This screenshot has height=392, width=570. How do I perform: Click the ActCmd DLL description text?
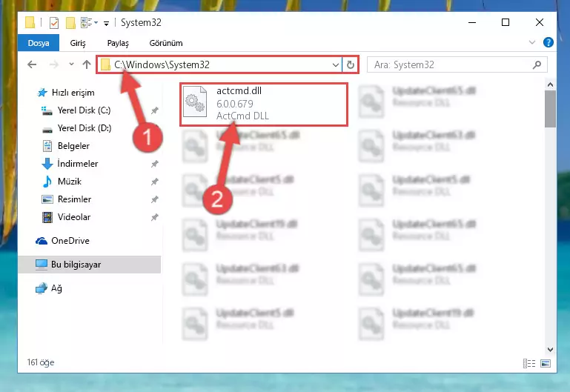pyautogui.click(x=242, y=116)
